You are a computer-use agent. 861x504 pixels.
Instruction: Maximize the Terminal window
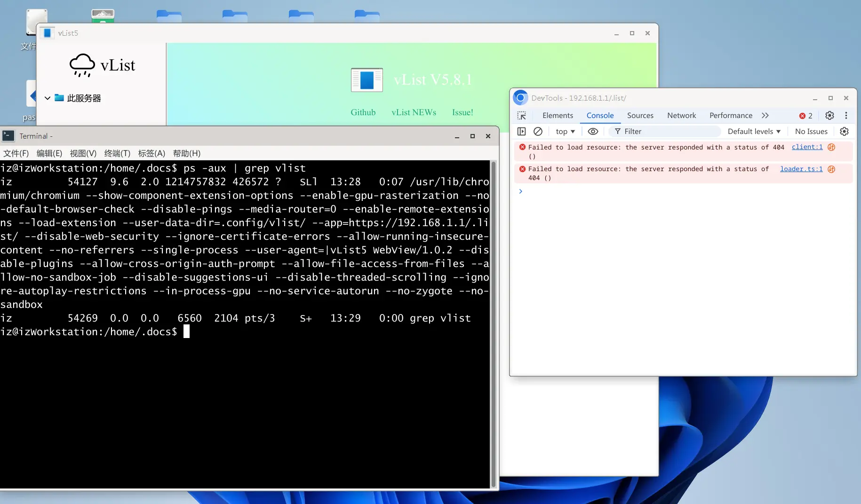(472, 136)
